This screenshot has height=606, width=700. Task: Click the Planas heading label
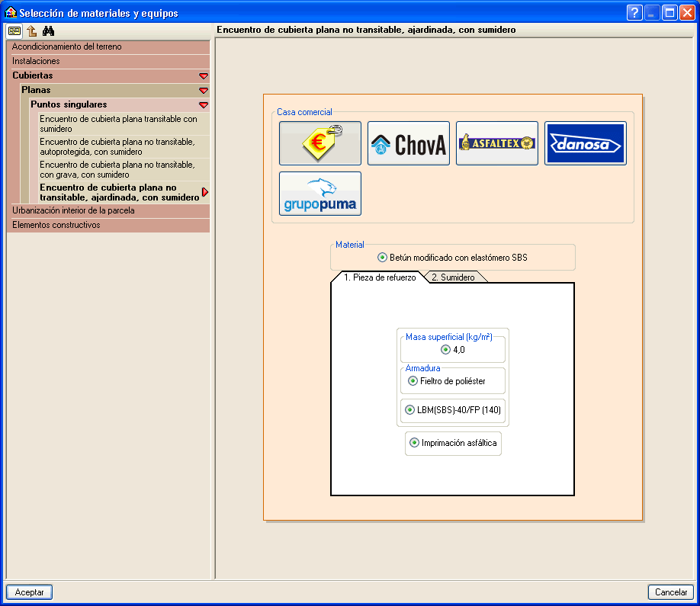coord(36,90)
